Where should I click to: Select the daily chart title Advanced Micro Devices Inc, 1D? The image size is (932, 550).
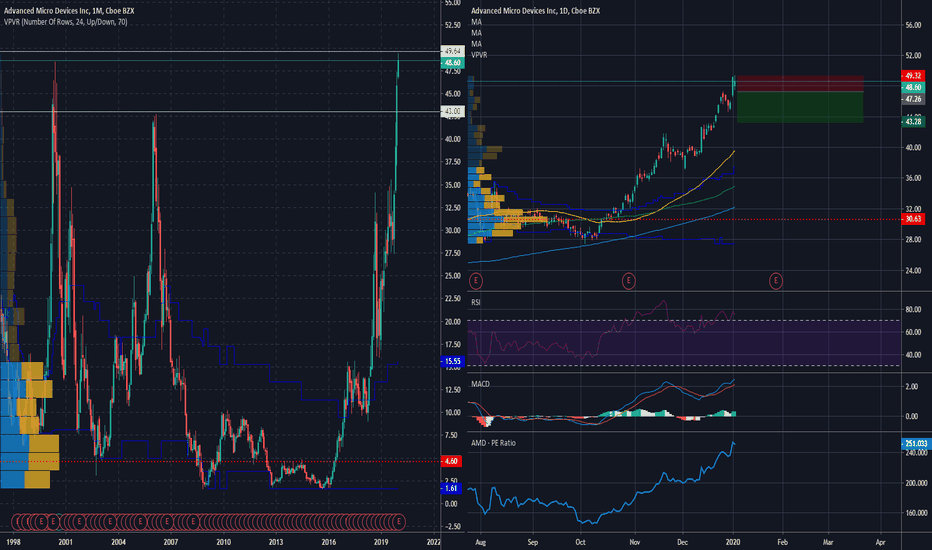[x=536, y=11]
